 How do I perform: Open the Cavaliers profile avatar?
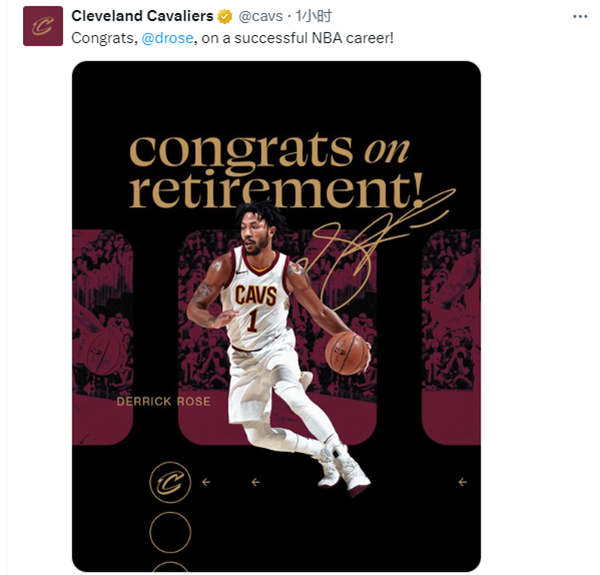39,26
